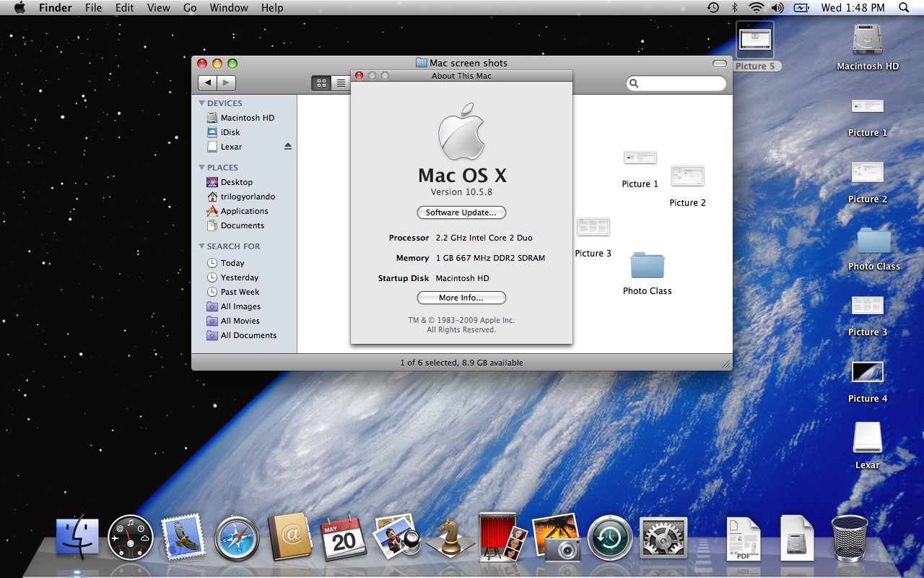Switch Finder to icon view
Image resolution: width=924 pixels, height=578 pixels.
(322, 83)
